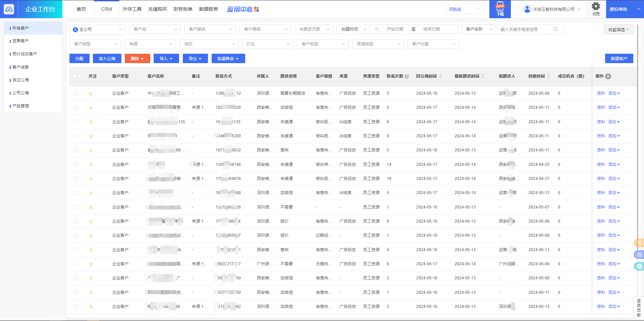Check the 广州语 owner row
The width and height of the screenshot is (644, 321).
75,264
